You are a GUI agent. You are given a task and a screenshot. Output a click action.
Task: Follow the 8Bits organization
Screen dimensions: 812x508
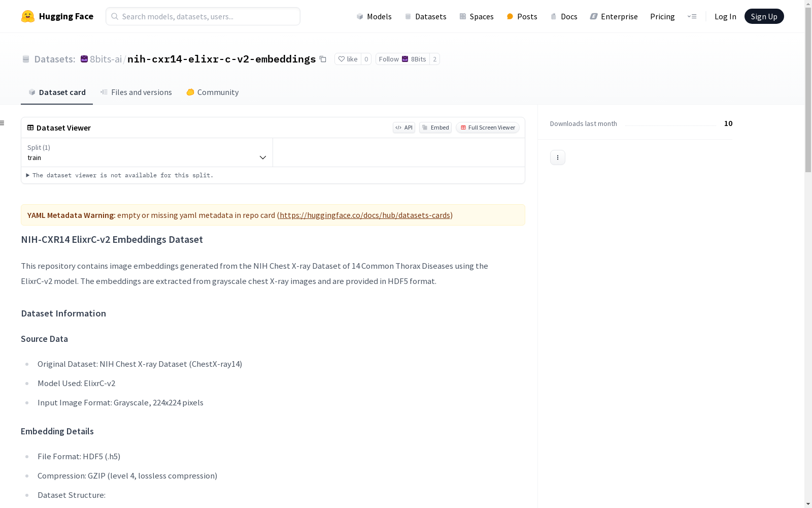point(402,59)
